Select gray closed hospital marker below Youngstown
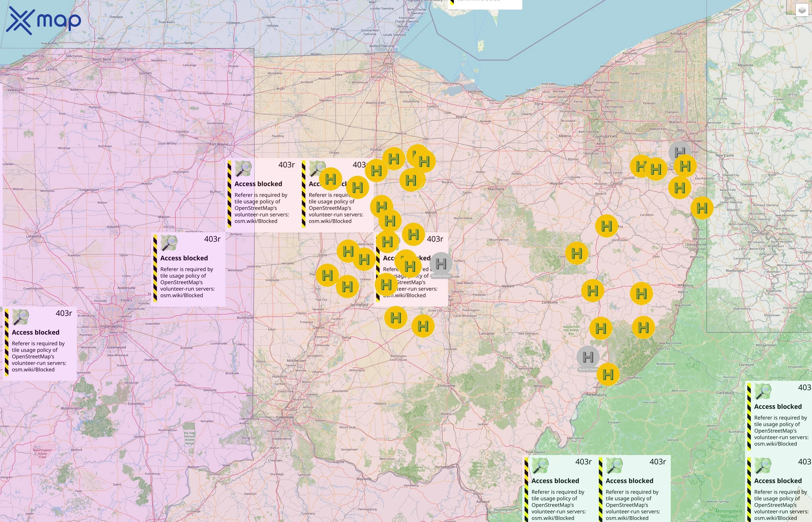The width and height of the screenshot is (812, 522). [680, 153]
